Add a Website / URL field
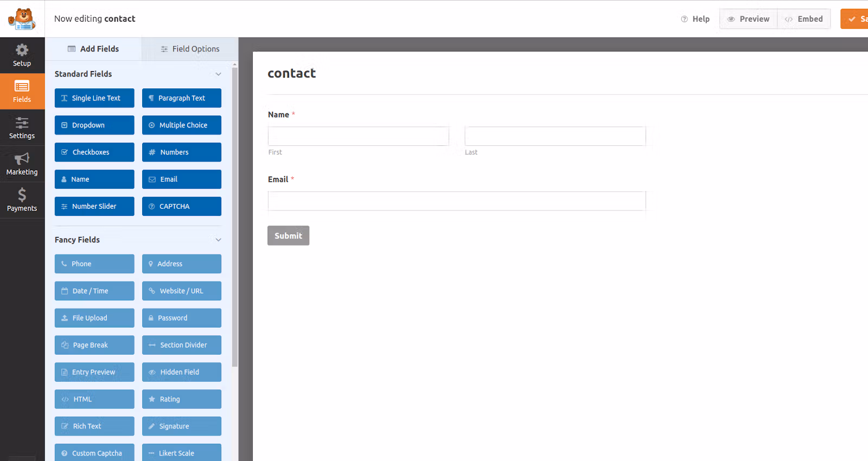The width and height of the screenshot is (868, 461). (x=182, y=291)
